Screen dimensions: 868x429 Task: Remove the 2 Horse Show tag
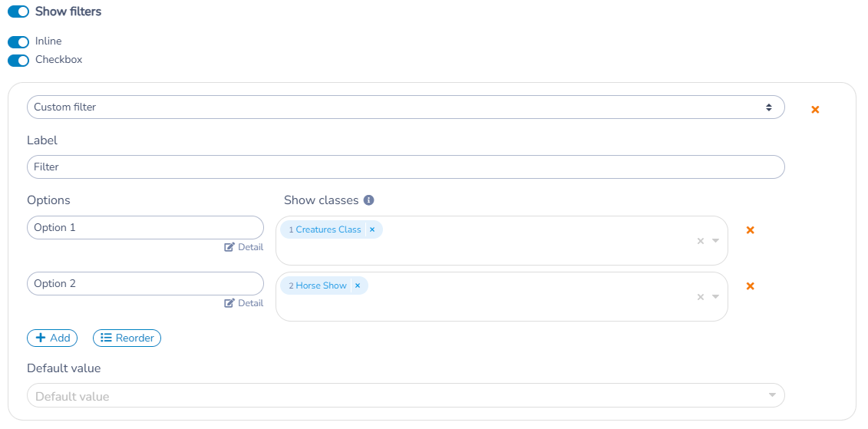pos(358,285)
